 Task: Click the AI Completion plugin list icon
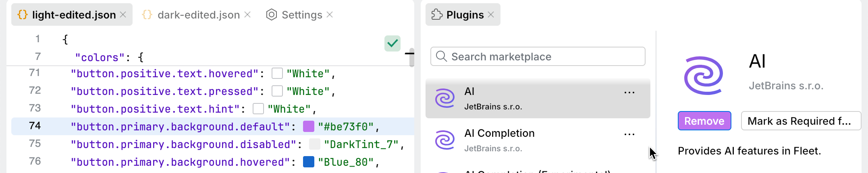pyautogui.click(x=445, y=140)
